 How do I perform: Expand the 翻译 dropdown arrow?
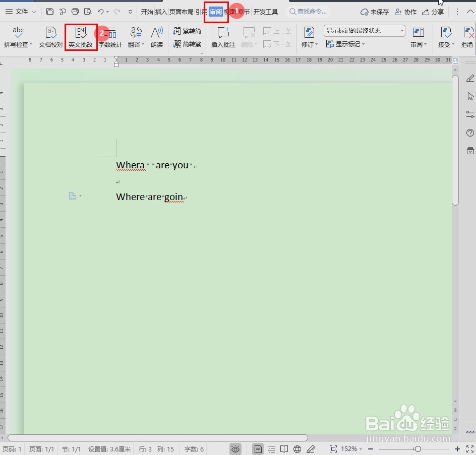pyautogui.click(x=143, y=44)
